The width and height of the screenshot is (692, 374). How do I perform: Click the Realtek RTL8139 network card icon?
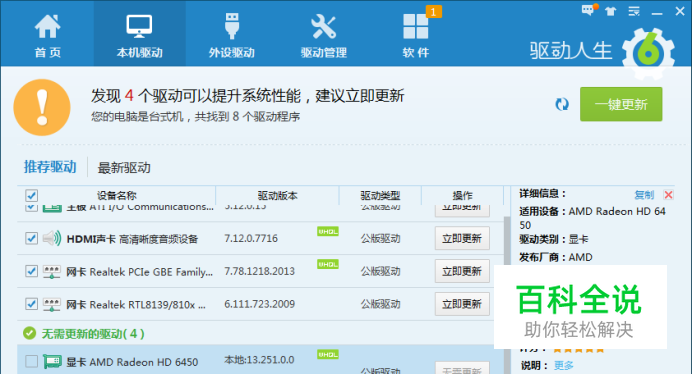click(52, 304)
